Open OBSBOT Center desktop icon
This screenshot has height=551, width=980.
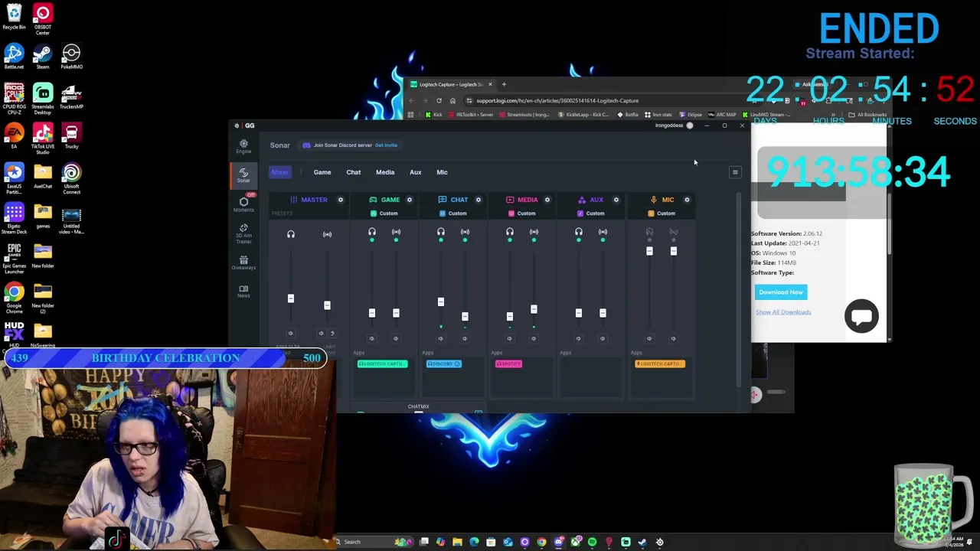43,19
